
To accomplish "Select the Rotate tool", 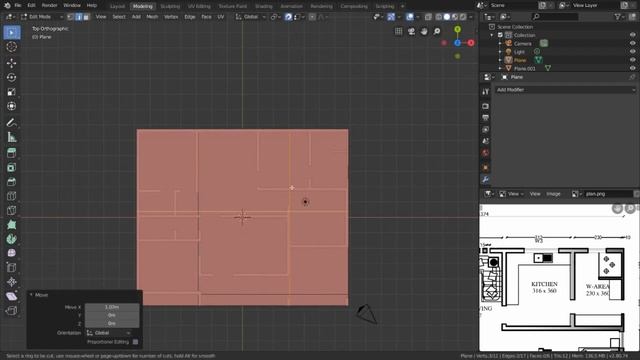I will [11, 78].
